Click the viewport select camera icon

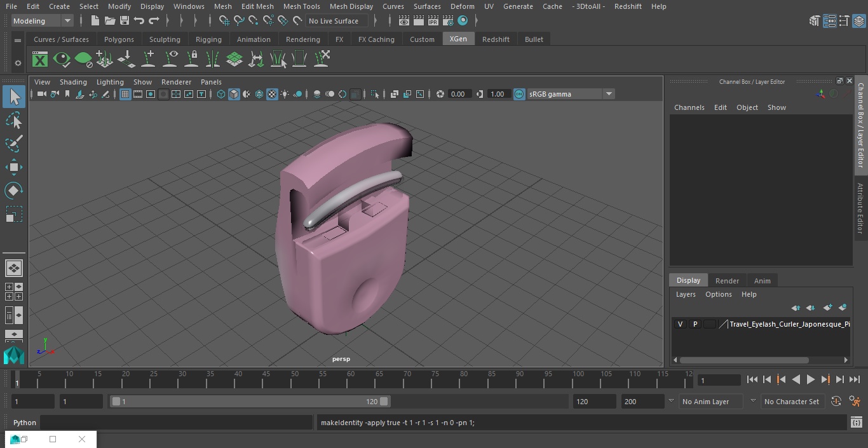coord(41,94)
